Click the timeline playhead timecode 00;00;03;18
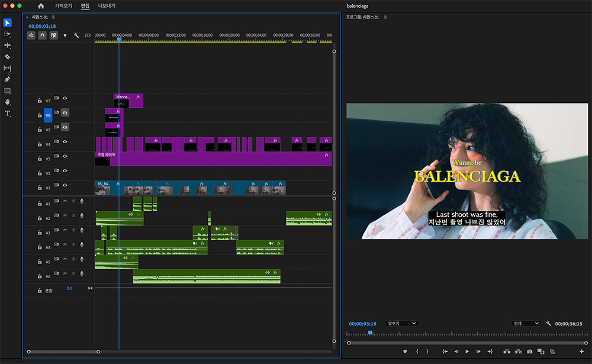This screenshot has width=592, height=364. (x=42, y=26)
